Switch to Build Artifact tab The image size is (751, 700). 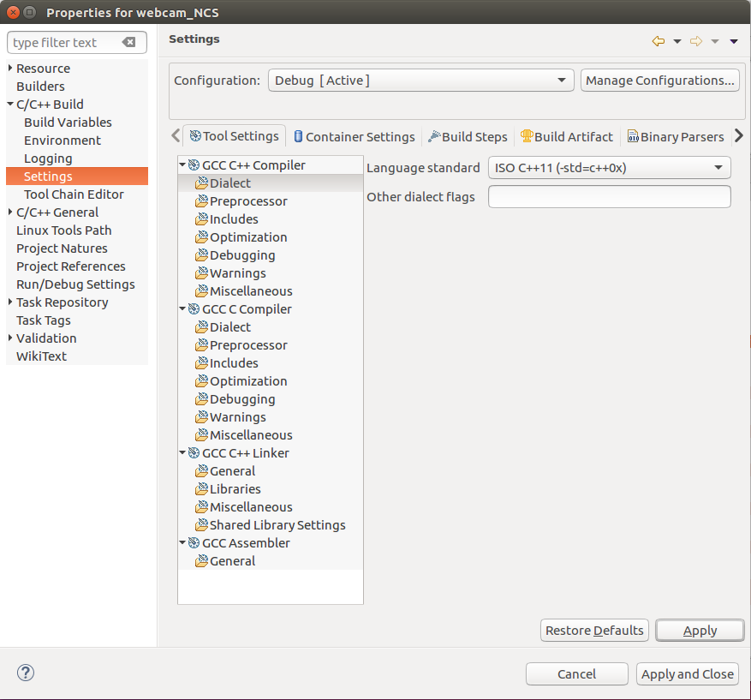pos(567,137)
